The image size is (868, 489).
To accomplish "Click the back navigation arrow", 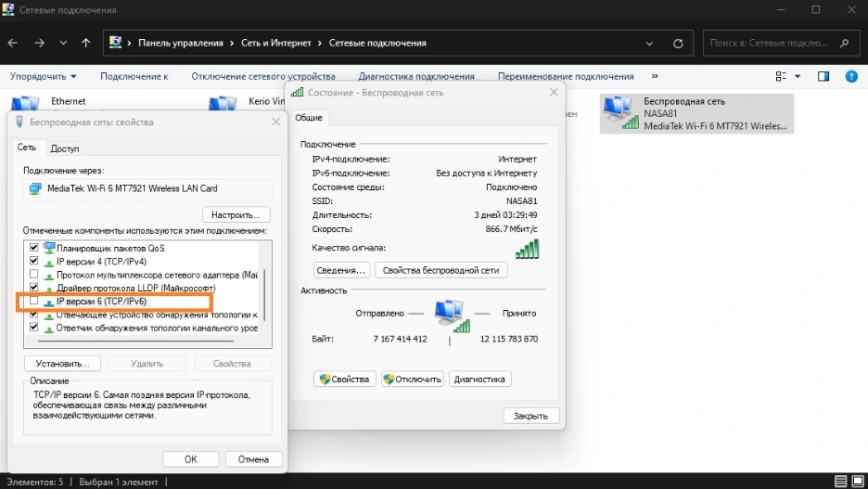I will pyautogui.click(x=14, y=43).
